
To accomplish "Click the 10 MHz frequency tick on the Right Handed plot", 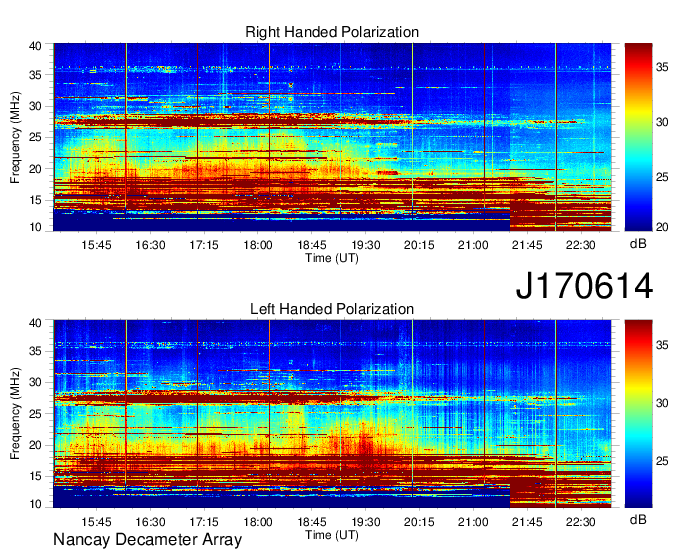I will [x=35, y=227].
